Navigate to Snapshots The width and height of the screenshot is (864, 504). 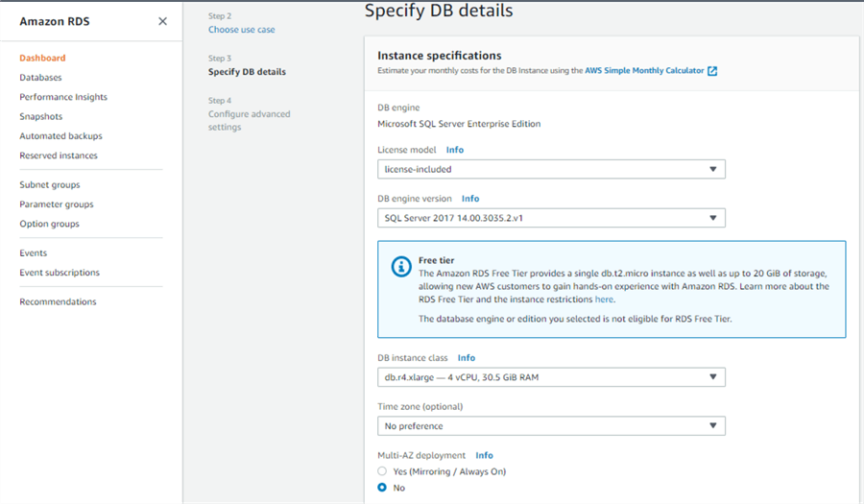coord(41,117)
